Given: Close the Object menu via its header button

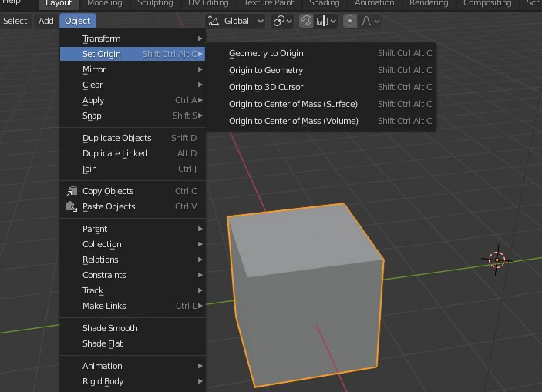Looking at the screenshot, I should pos(77,21).
